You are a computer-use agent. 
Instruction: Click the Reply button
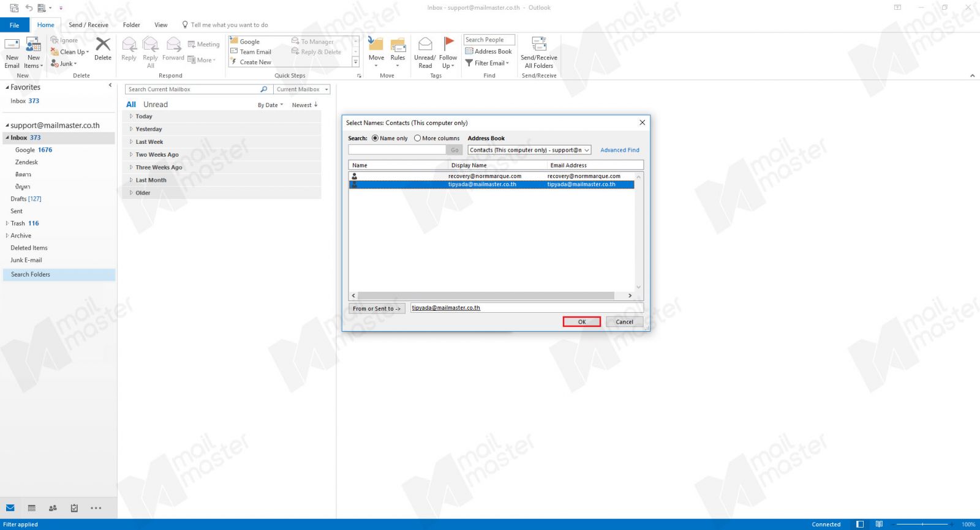point(129,49)
